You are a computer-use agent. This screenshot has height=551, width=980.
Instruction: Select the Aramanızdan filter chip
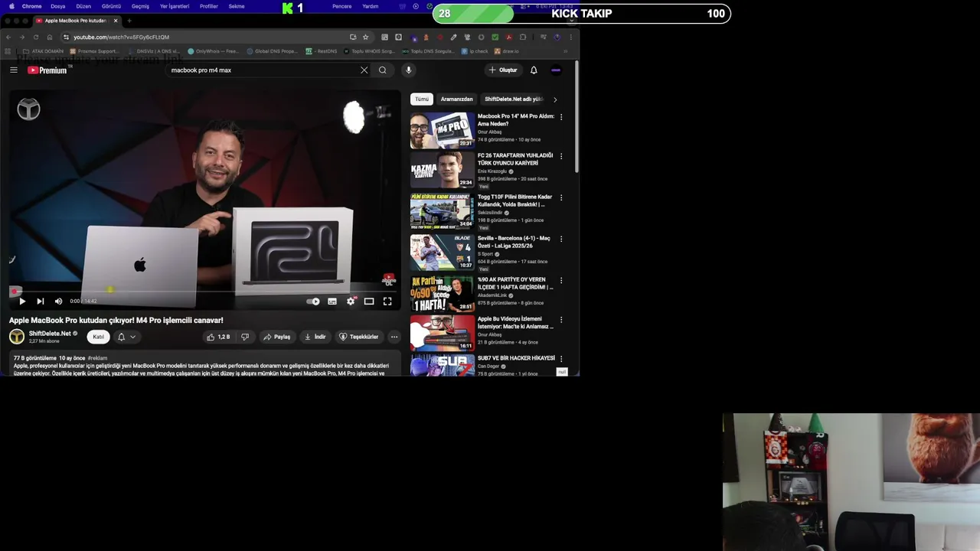click(x=457, y=99)
